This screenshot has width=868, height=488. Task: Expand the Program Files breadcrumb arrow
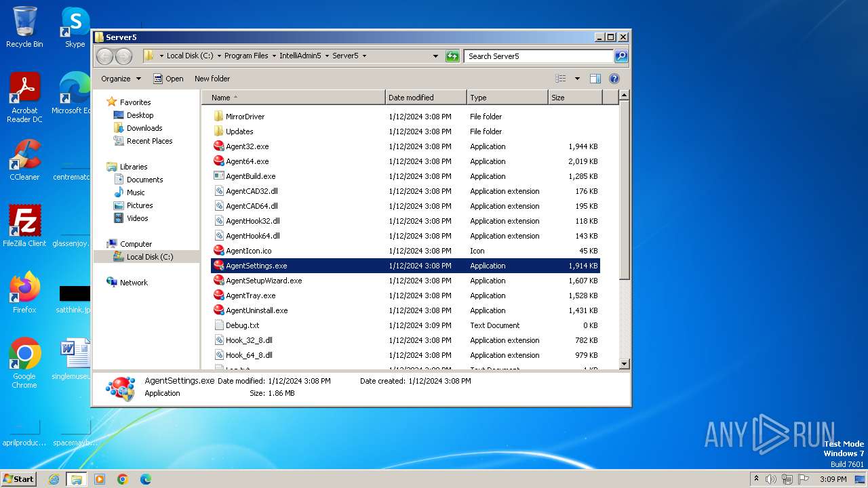pos(273,56)
